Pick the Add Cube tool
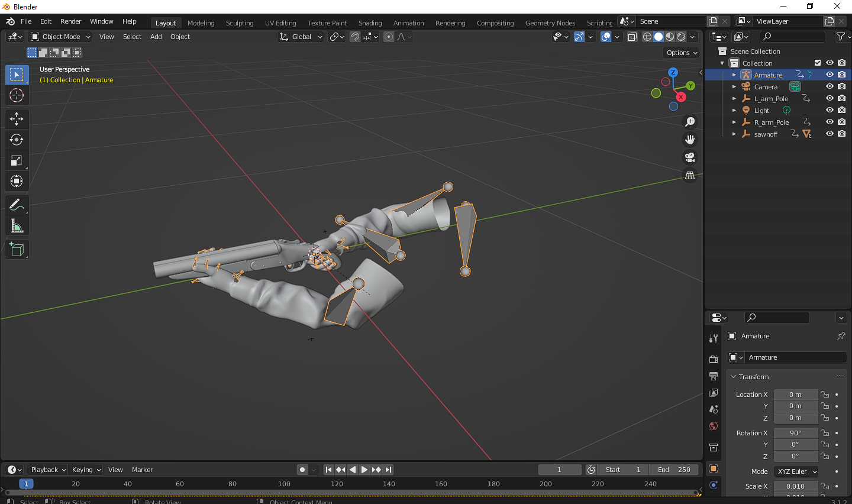The image size is (852, 504). (17, 250)
